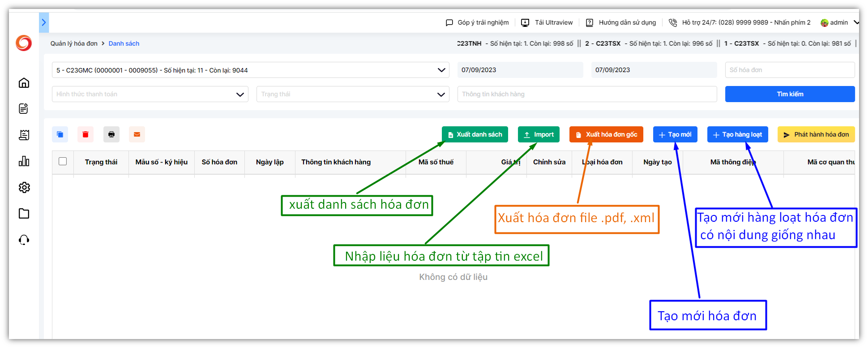
Task: Open the headset support icon
Action: (24, 240)
